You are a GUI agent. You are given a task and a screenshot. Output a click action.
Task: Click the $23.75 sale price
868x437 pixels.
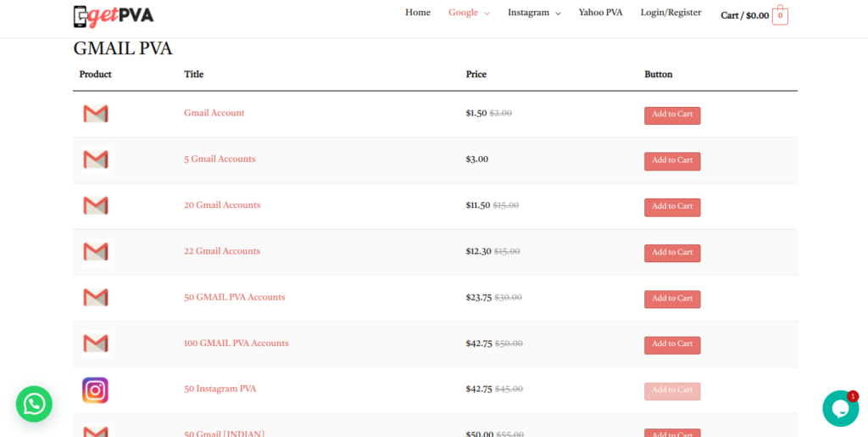[x=479, y=298]
